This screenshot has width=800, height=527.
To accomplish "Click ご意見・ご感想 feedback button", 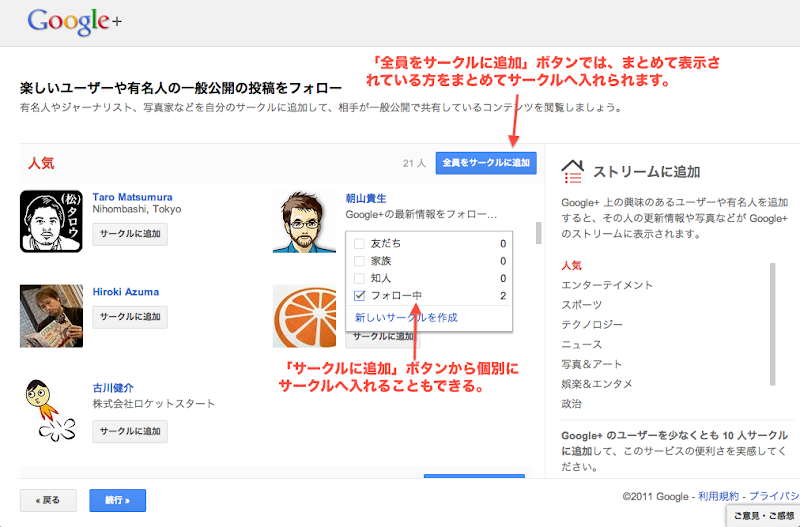I will pyautogui.click(x=763, y=516).
